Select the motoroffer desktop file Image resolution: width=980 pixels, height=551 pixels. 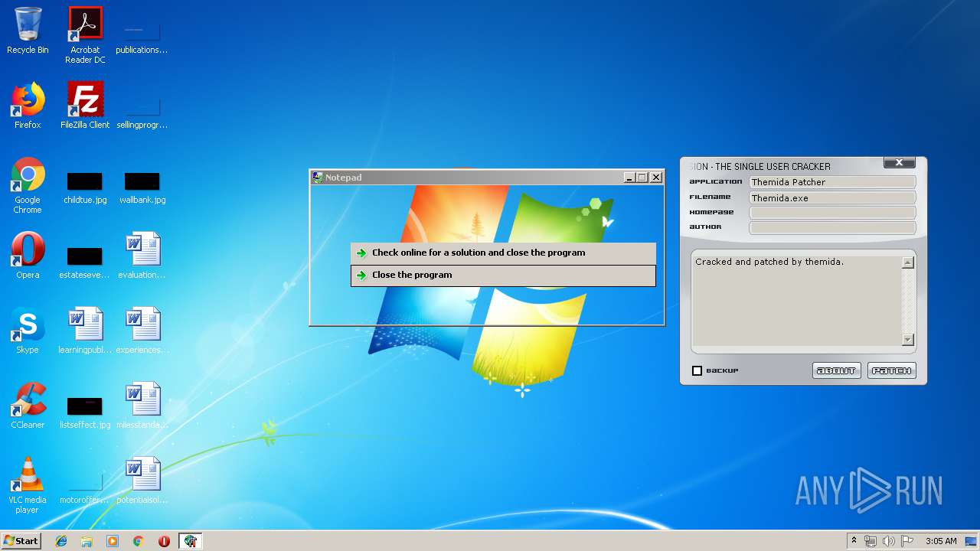[x=85, y=488]
